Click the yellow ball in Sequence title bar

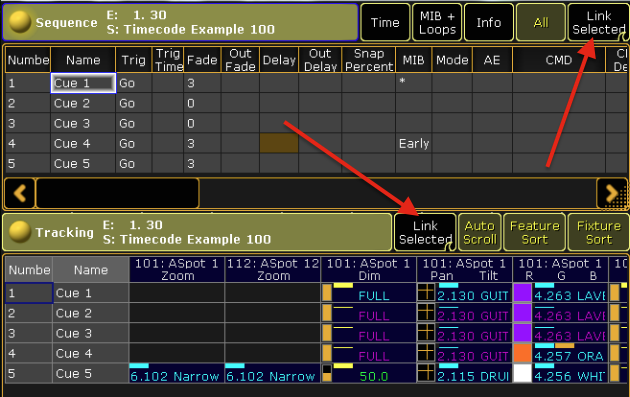pos(20,22)
